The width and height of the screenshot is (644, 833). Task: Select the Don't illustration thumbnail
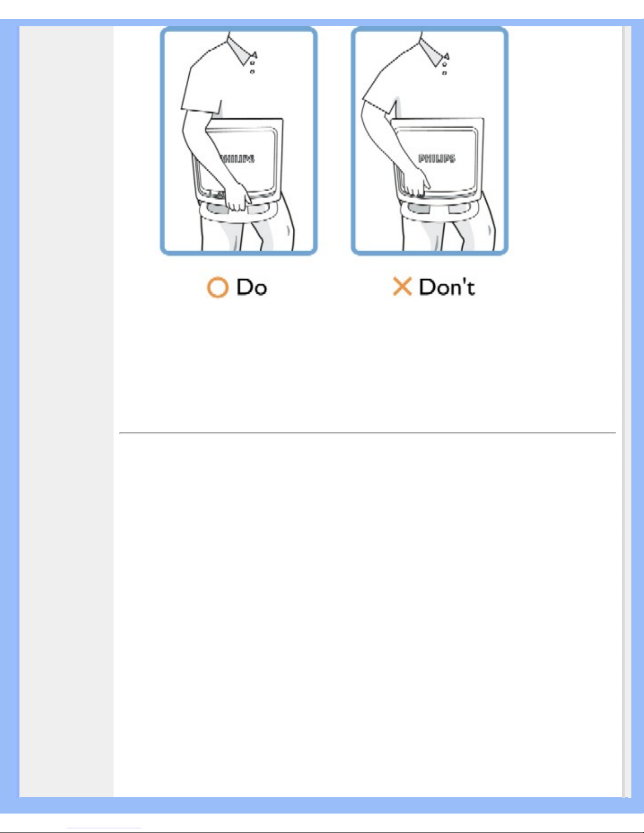[x=430, y=141]
